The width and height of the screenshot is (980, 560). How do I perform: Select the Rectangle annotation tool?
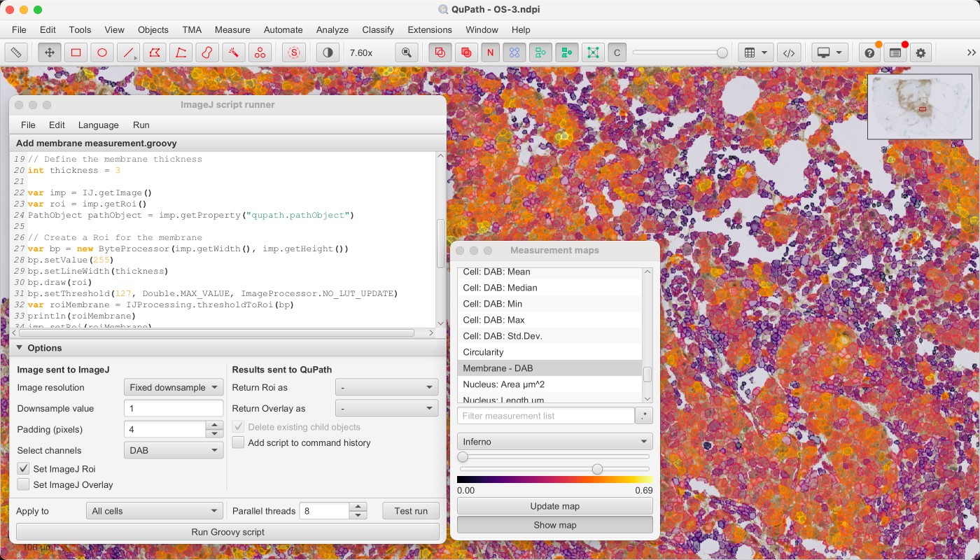pos(76,52)
